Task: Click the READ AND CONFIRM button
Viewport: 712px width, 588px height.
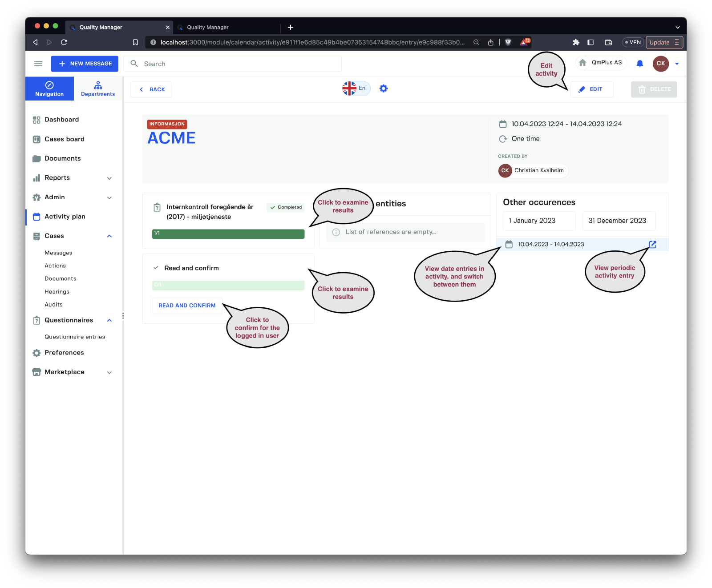Action: pos(187,306)
